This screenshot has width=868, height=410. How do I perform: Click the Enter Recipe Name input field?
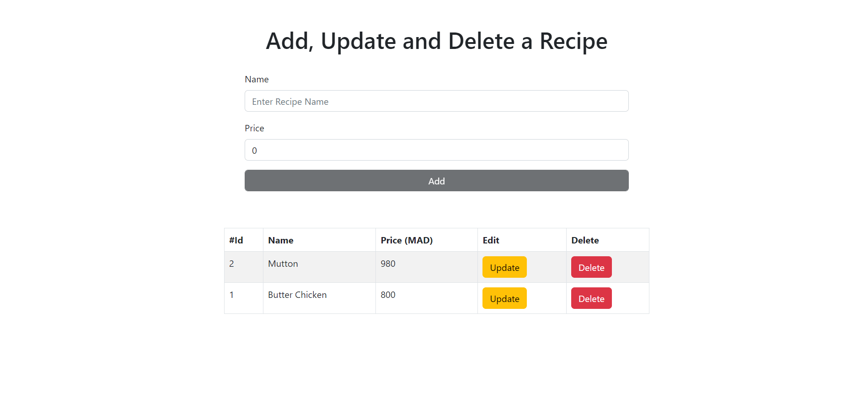point(436,101)
